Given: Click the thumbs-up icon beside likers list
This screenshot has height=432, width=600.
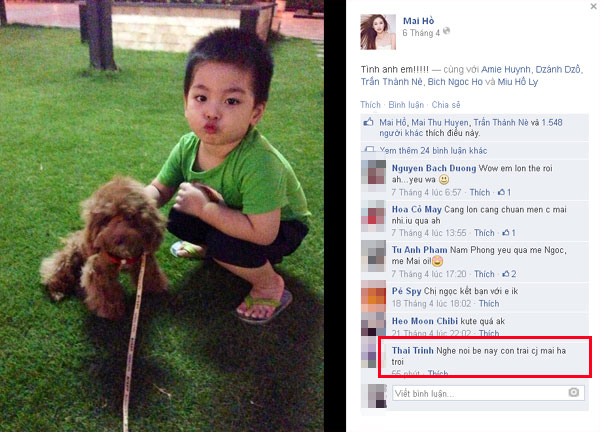Looking at the screenshot, I should (368, 122).
